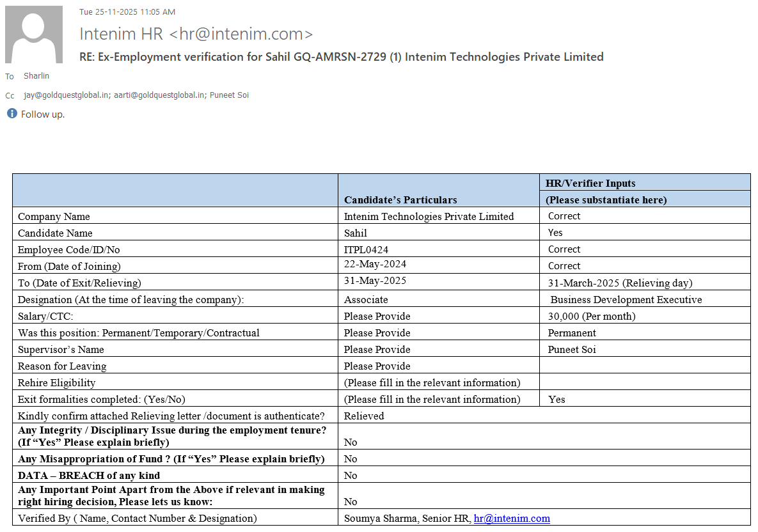
Task: Click the 31-March-2025 (Relieving day) cell
Action: point(620,283)
